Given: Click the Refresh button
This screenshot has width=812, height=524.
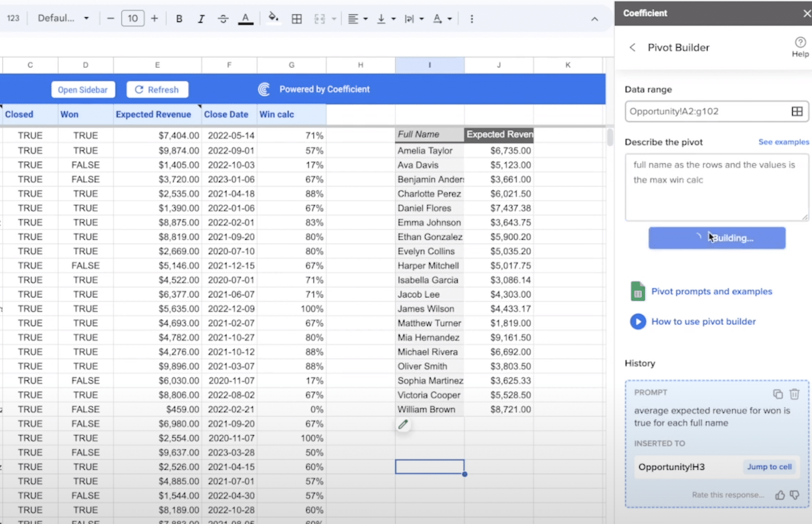Looking at the screenshot, I should pos(157,90).
